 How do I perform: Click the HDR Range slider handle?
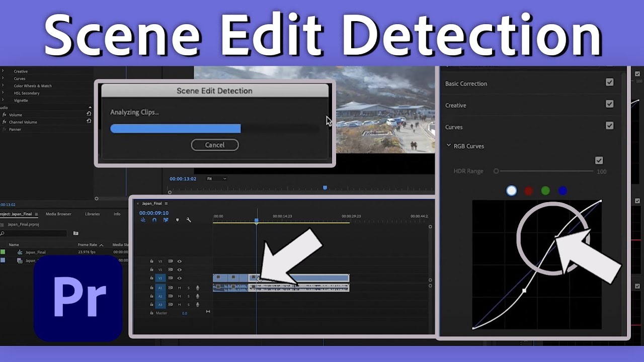click(x=496, y=171)
